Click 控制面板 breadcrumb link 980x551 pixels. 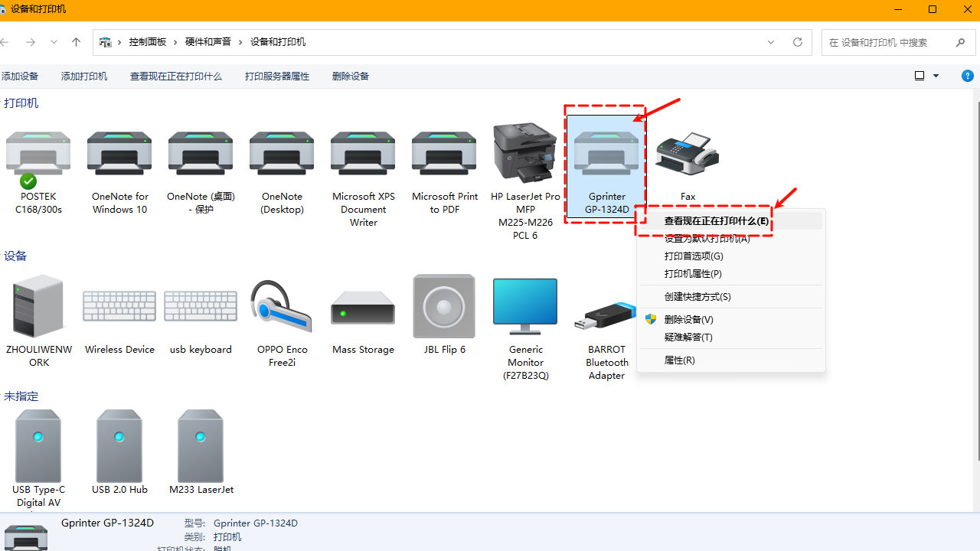coord(148,42)
